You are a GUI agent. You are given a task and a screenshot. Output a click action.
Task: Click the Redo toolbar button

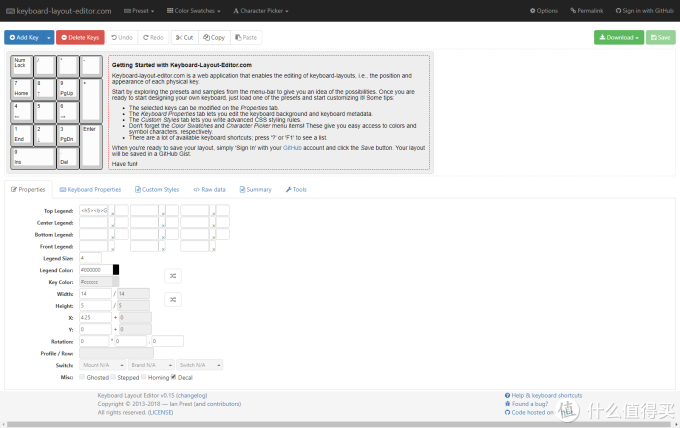(x=153, y=37)
